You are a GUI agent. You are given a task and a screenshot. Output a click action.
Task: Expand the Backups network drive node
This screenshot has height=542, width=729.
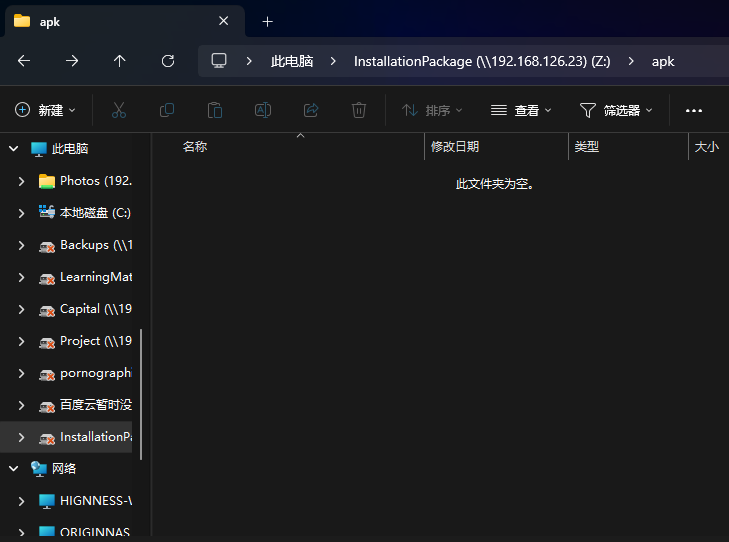click(x=21, y=245)
